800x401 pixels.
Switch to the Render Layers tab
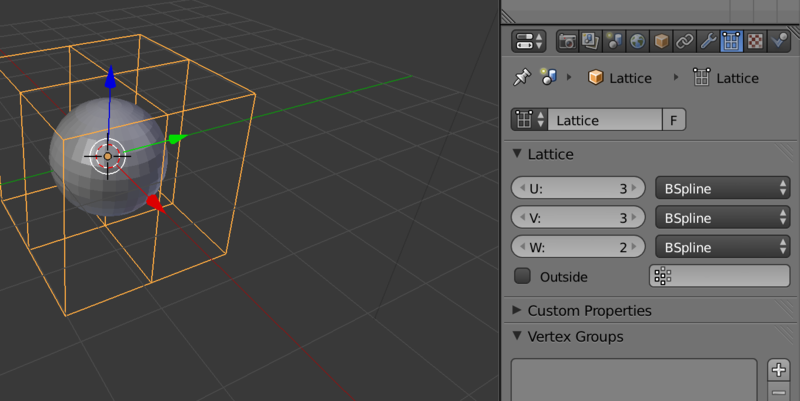click(x=591, y=41)
